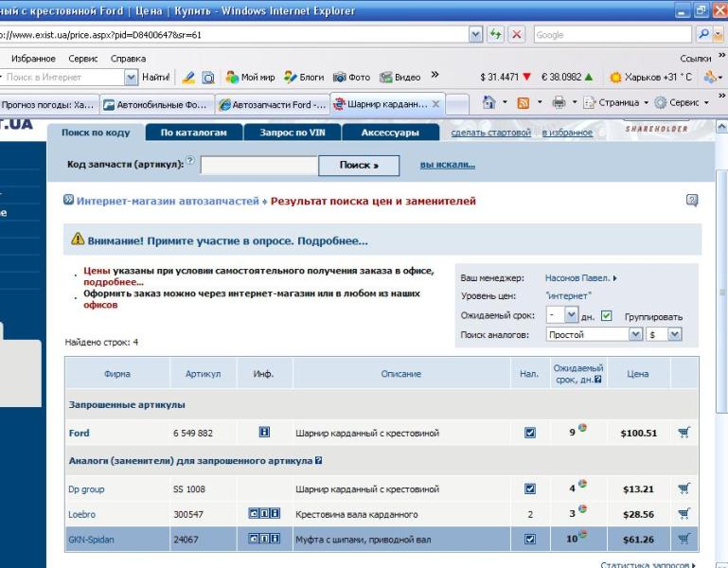Switch to the По каталогам tab
Viewport: 728px width, 568px height.
click(x=193, y=133)
